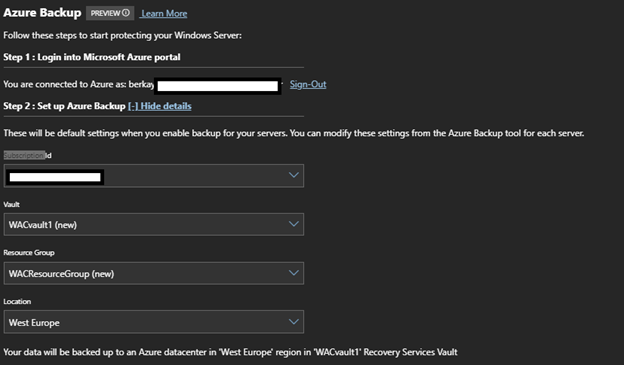This screenshot has height=365, width=624.
Task: Click the Resource Group field label
Action: tap(29, 253)
